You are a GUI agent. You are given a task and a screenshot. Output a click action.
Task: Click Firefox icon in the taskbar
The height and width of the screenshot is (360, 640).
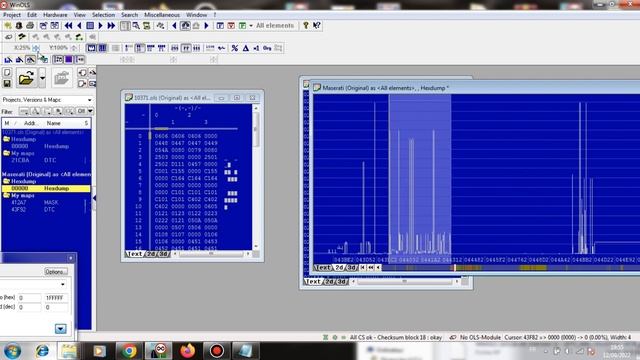click(187, 351)
